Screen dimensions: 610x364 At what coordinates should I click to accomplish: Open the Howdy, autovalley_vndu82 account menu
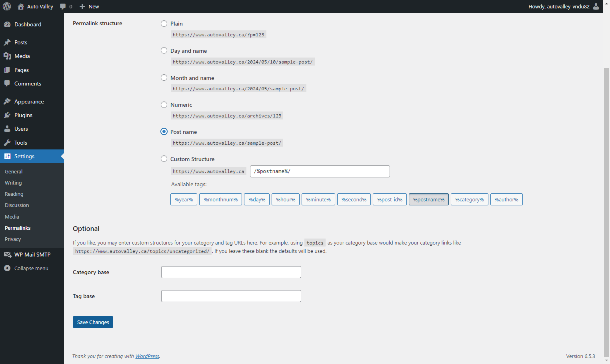point(564,6)
